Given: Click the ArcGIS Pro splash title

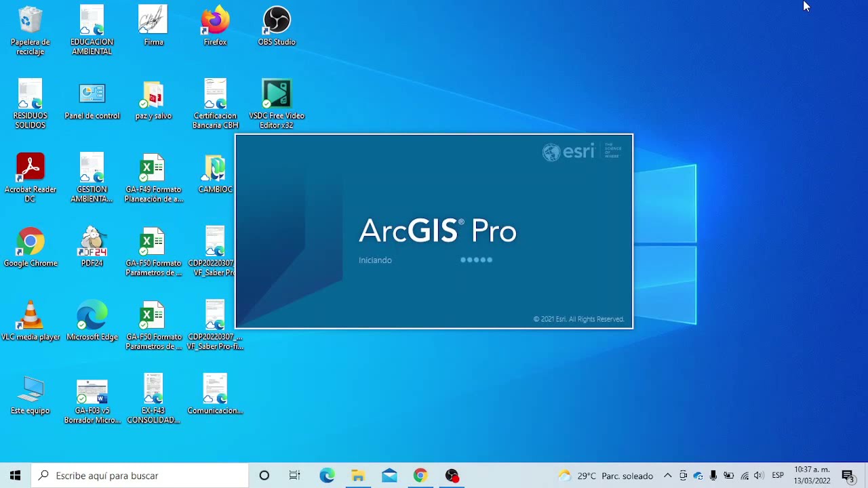Looking at the screenshot, I should (437, 231).
